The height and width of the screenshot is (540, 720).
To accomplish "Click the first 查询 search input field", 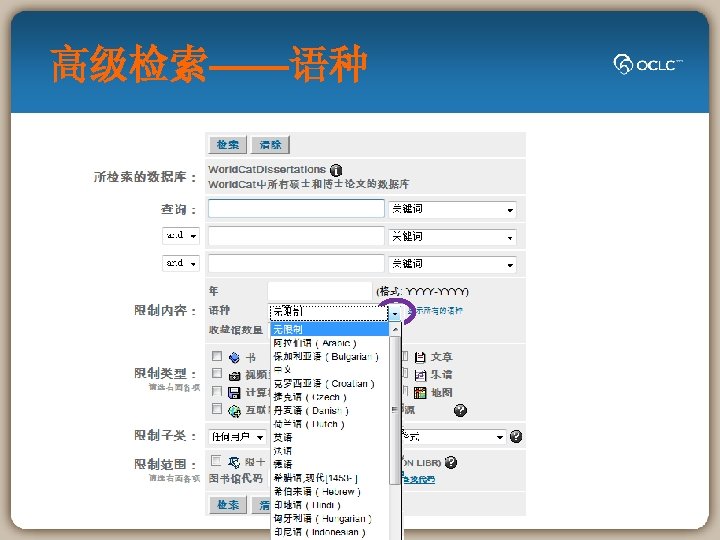I will 296,208.
